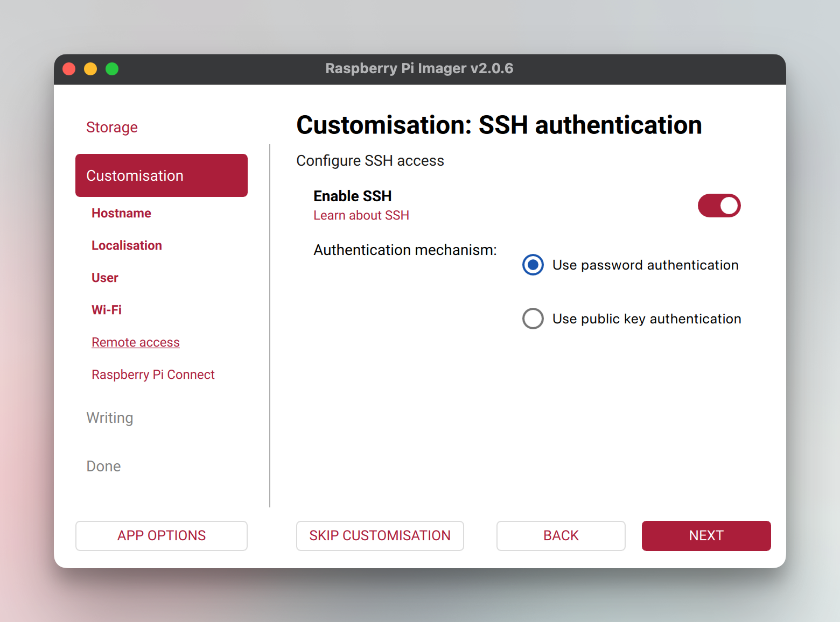Image resolution: width=840 pixels, height=622 pixels.
Task: Open the Raspberry Pi Connect page
Action: pyautogui.click(x=153, y=374)
